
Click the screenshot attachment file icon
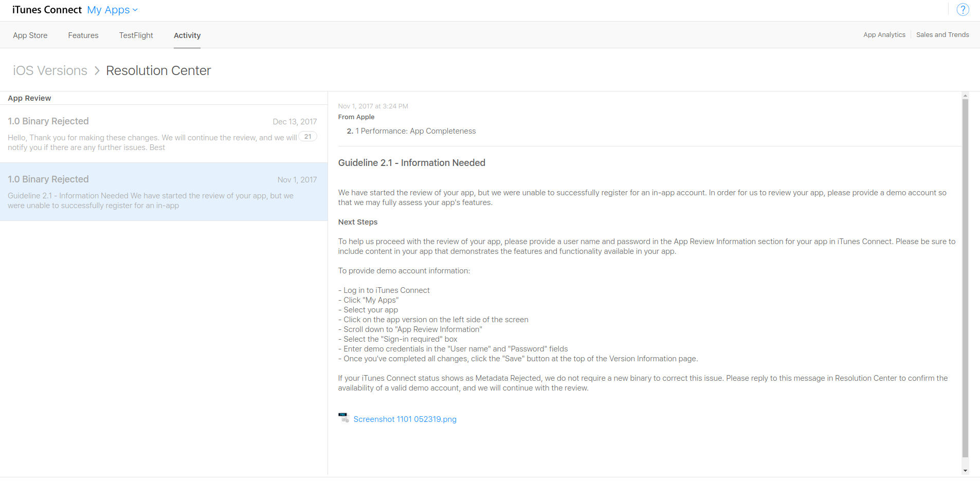(343, 418)
